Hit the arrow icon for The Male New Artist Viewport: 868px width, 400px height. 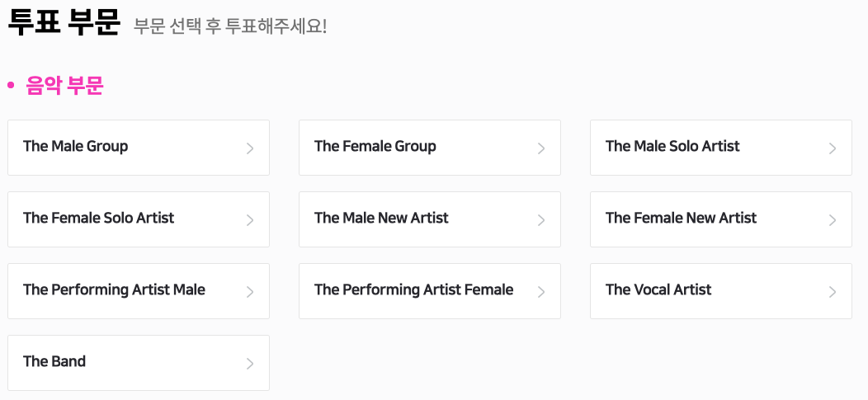pos(541,220)
